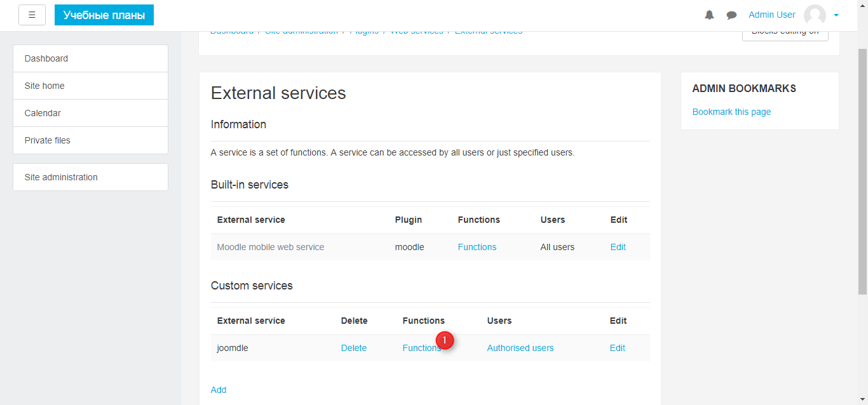Open the messages speech bubble icon
The image size is (868, 405).
coord(731,15)
